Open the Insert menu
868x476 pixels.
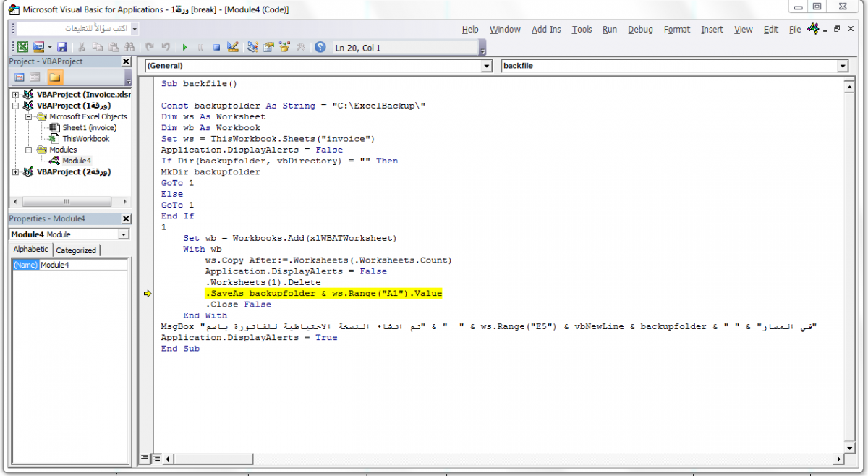[x=712, y=30]
